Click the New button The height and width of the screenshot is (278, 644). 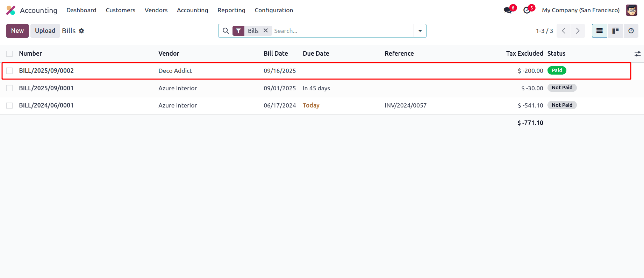[x=17, y=31]
